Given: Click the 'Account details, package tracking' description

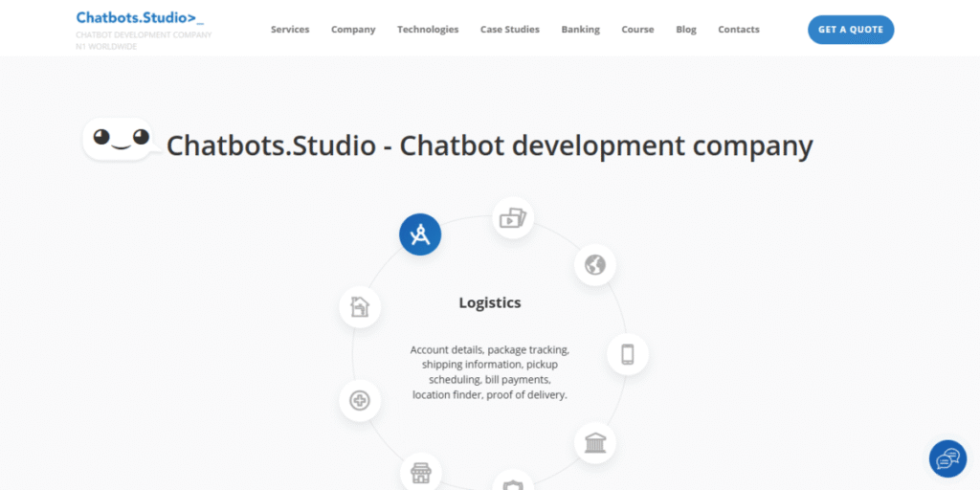Looking at the screenshot, I should coord(490,372).
